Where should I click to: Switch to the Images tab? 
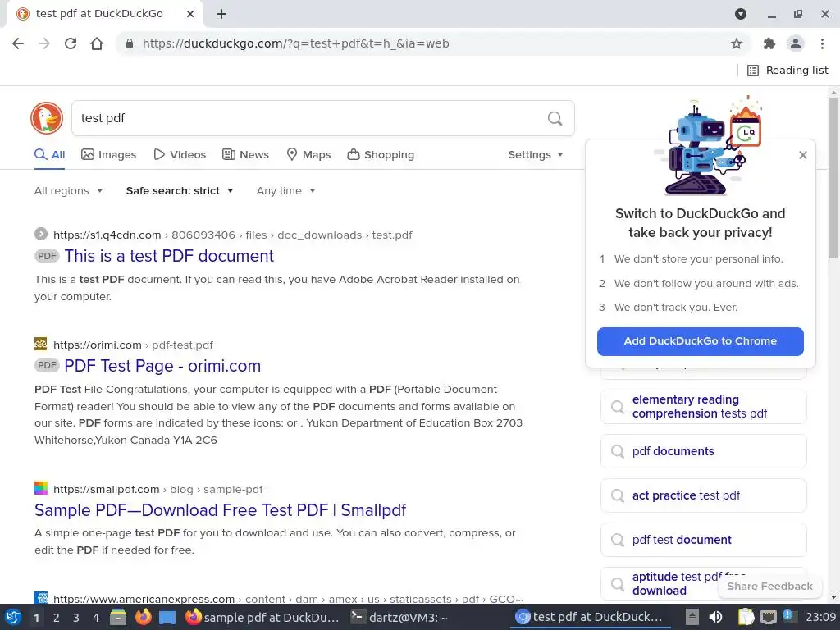(109, 155)
